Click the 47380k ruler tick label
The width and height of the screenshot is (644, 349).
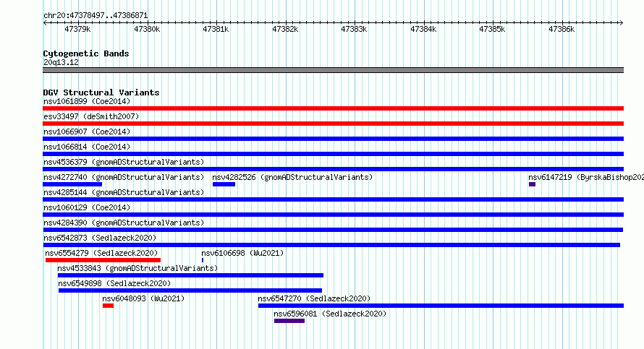point(147,30)
